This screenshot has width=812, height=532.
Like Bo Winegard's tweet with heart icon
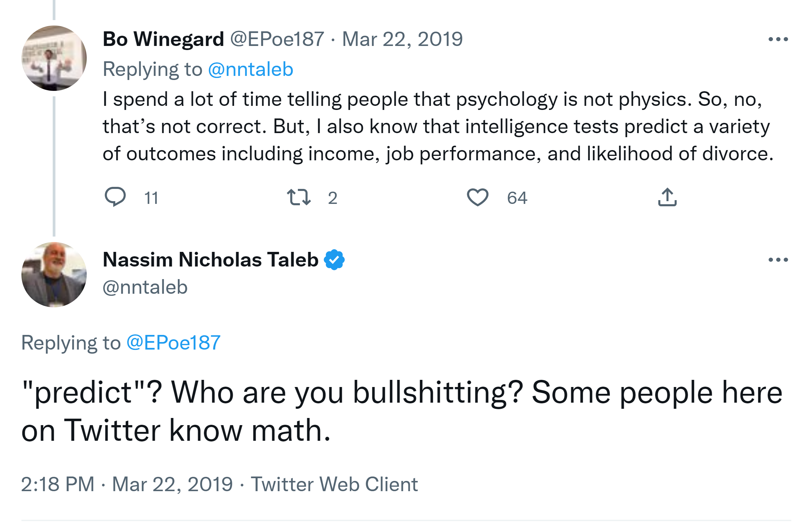coord(477,197)
